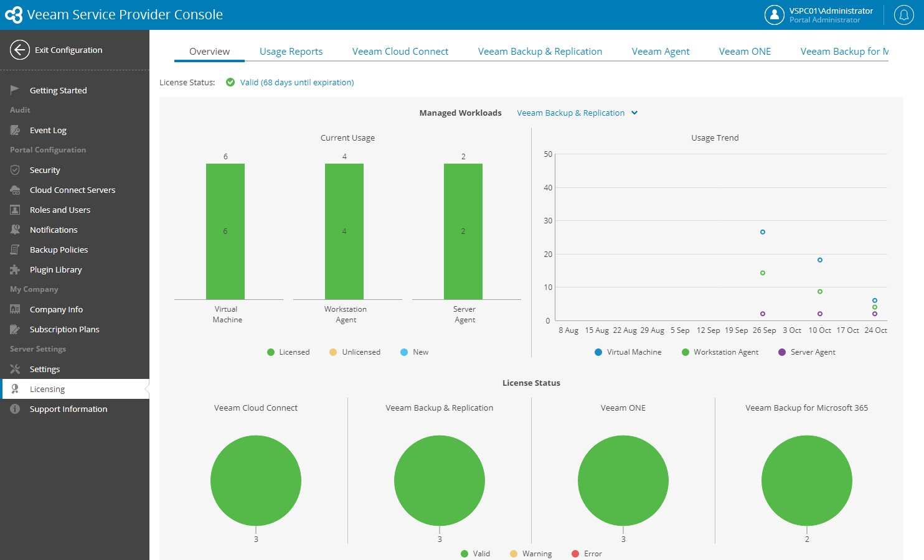Screen dimensions: 924x560
Task: Click the Cloud Connect Servers cloud icon
Action: point(15,190)
